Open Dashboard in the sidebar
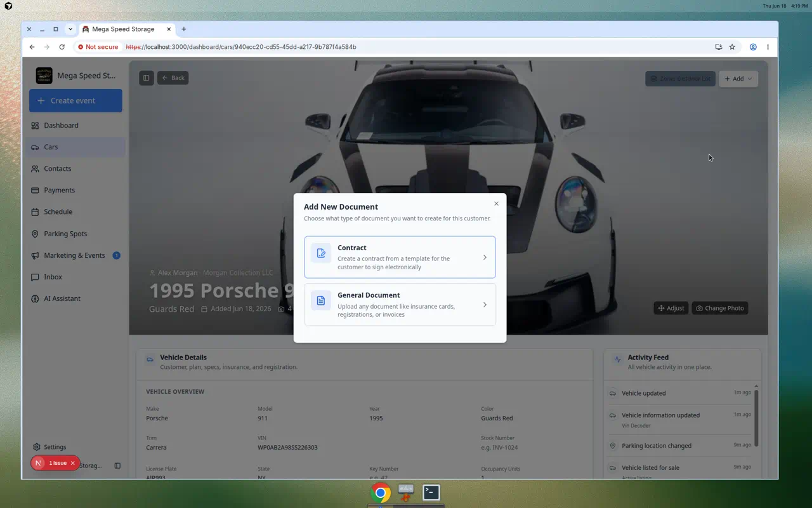This screenshot has height=508, width=812. tap(75, 125)
